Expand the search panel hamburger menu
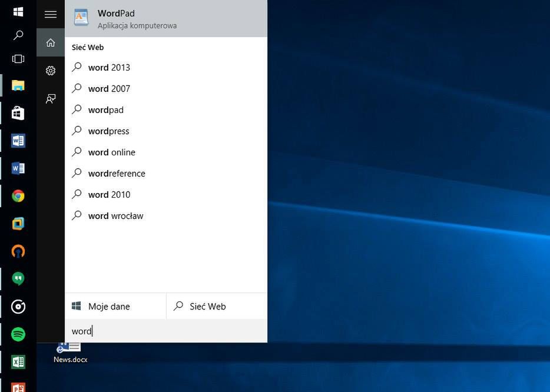The image size is (550, 392). (51, 14)
